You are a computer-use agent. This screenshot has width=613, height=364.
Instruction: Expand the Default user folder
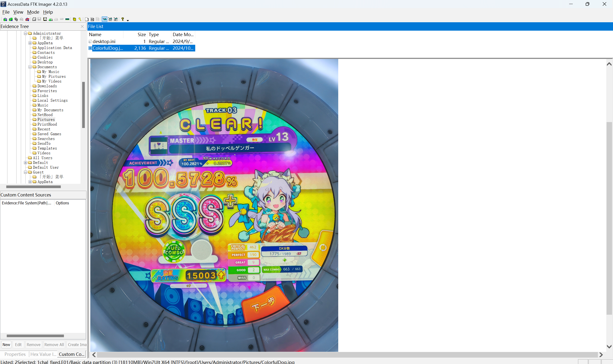(26, 163)
